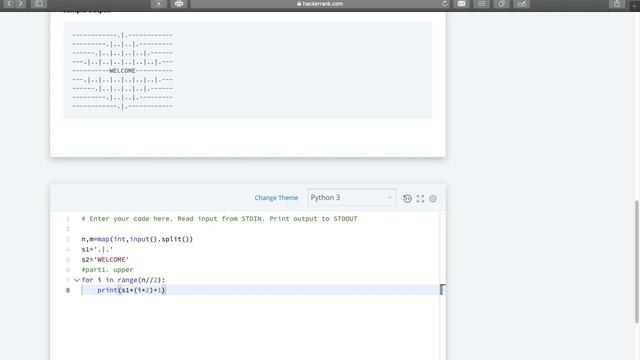Image resolution: width=640 pixels, height=360 pixels.
Task: Go forward with Safari's forward arrow
Action: tap(20, 4)
